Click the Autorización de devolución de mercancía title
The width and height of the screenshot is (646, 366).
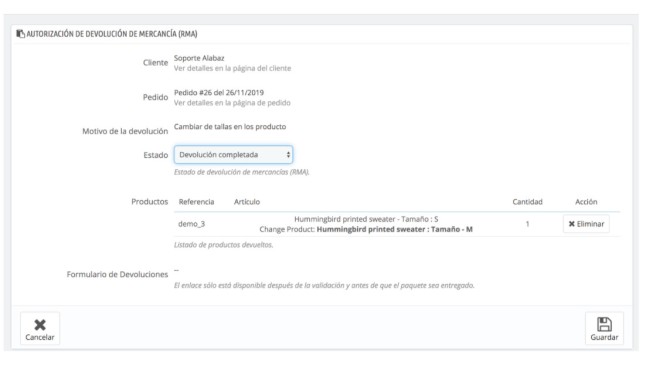click(x=112, y=34)
